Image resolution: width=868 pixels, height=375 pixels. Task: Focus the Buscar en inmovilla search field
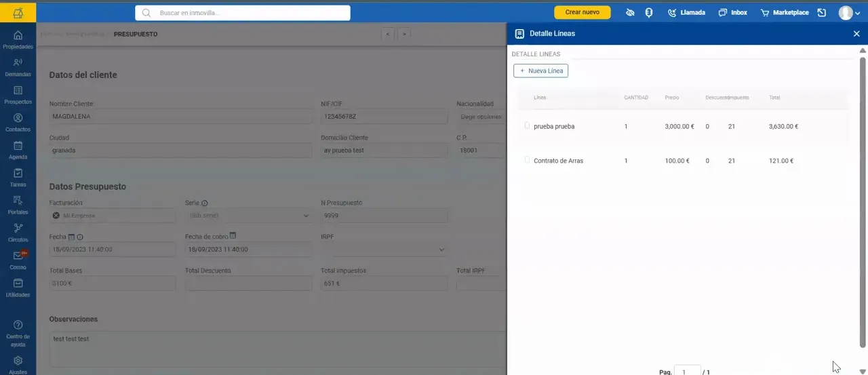point(243,13)
